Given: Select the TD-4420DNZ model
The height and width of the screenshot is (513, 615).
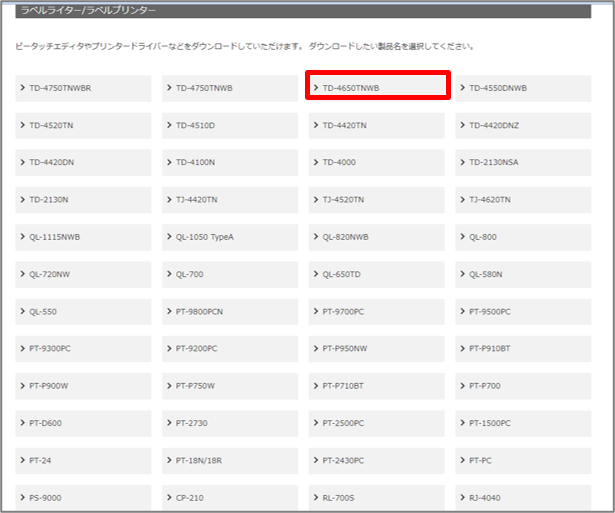Looking at the screenshot, I should pos(523,126).
